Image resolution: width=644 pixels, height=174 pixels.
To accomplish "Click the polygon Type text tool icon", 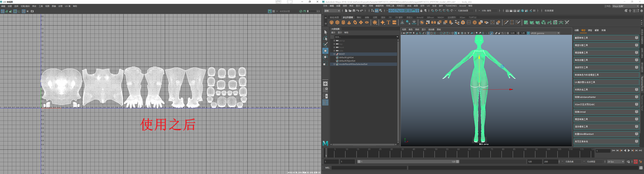I will [x=388, y=23].
